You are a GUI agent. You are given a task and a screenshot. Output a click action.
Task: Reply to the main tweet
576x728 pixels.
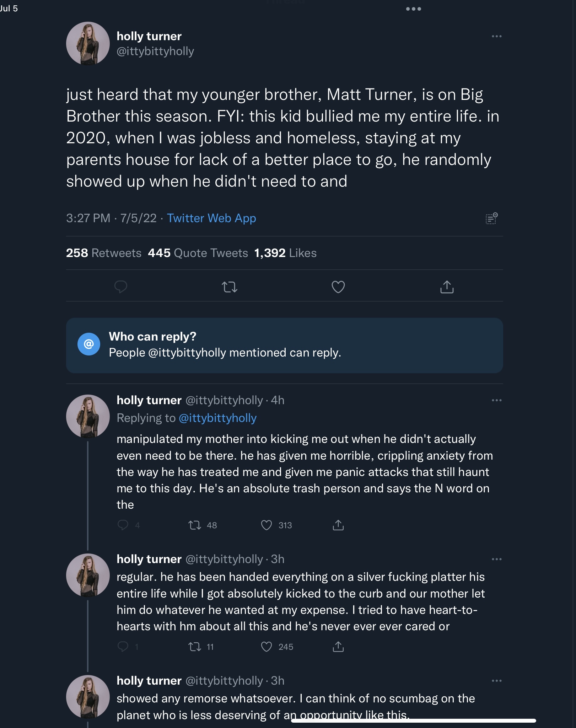point(121,287)
